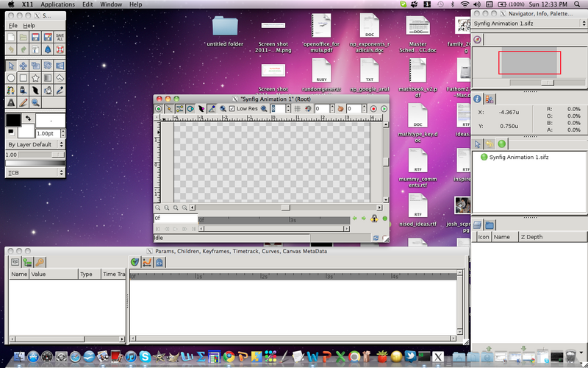Image resolution: width=588 pixels, height=368 pixels.
Task: Select the Transform arrow tool
Action: pos(11,66)
